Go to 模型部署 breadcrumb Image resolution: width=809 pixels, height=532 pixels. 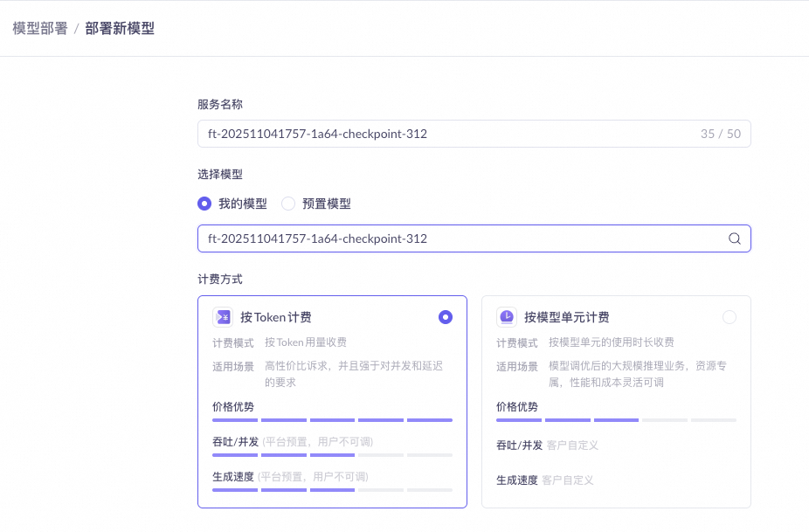[x=40, y=28]
